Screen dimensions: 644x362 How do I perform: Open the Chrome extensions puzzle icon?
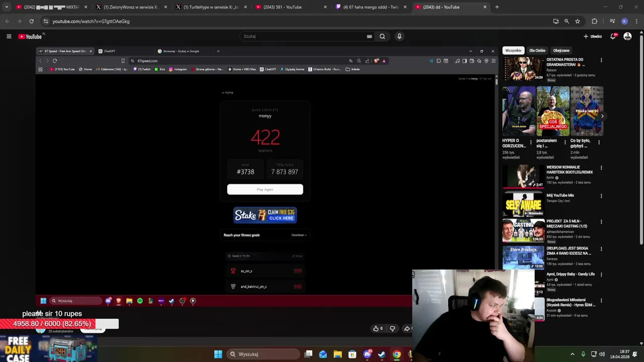point(595,21)
